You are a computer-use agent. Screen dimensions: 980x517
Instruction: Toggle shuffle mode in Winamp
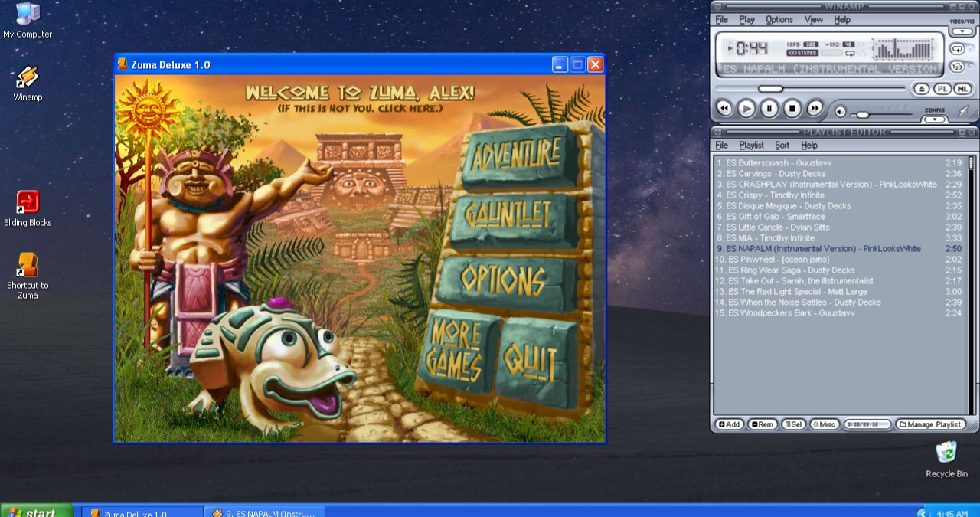pos(958,67)
